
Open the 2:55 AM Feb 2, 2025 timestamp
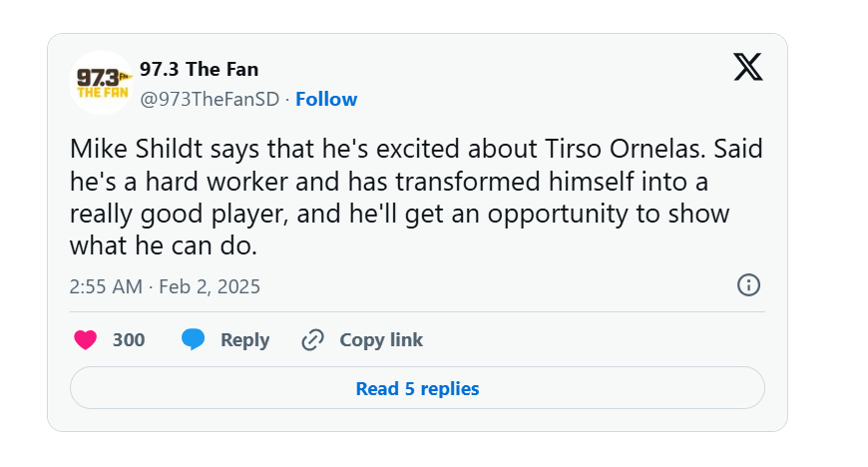(165, 286)
